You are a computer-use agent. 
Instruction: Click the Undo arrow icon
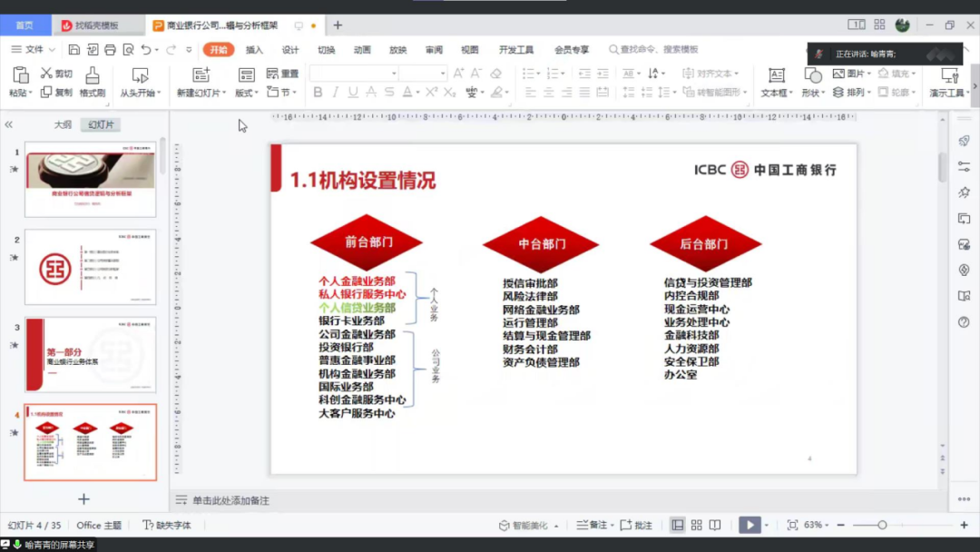(146, 50)
